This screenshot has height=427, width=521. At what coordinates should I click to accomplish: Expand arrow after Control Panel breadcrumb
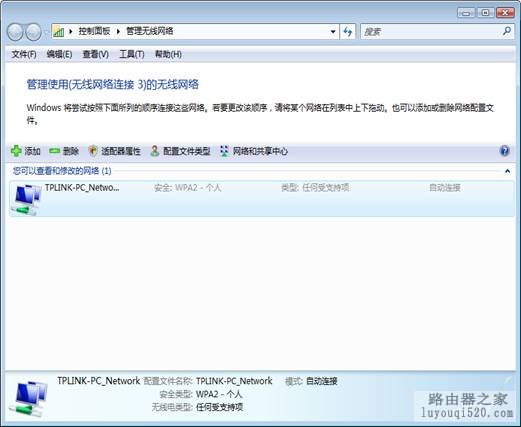(x=118, y=31)
